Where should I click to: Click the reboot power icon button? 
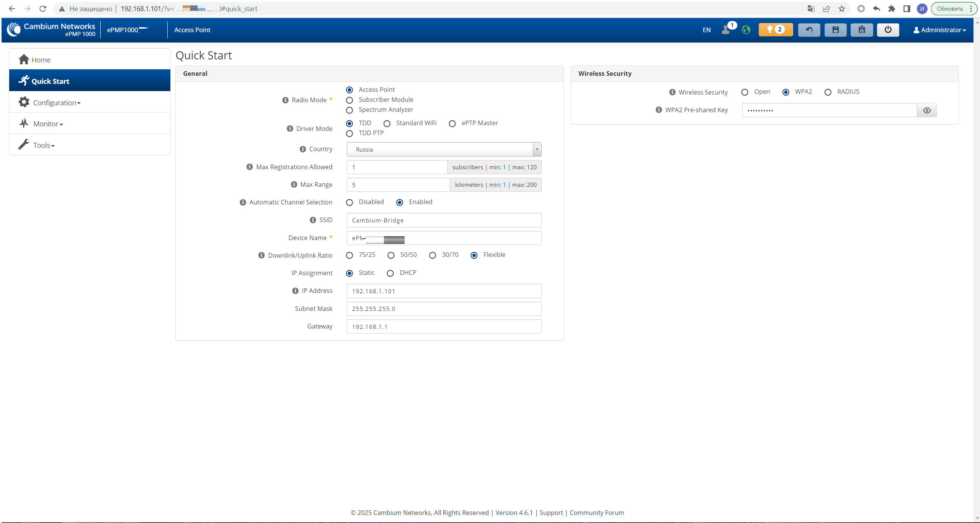[888, 30]
